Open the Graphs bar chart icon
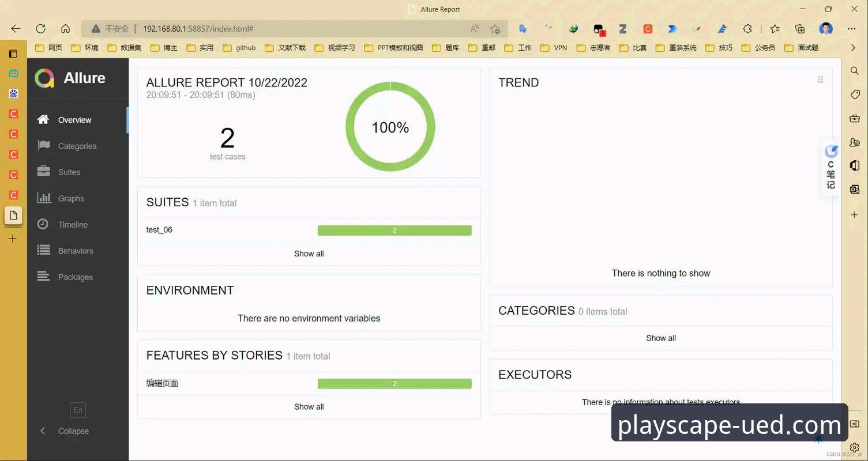This screenshot has height=461, width=868. coord(43,198)
